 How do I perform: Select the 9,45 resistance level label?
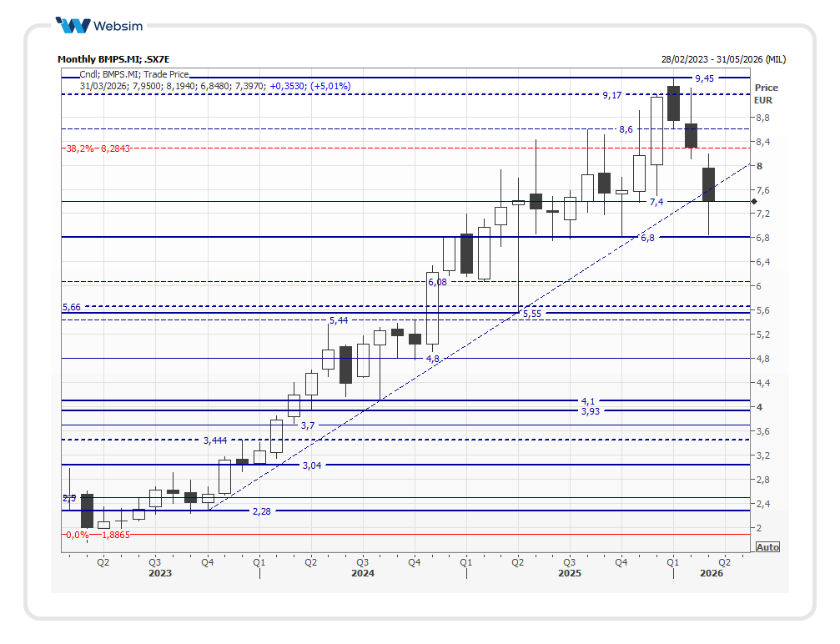point(704,78)
